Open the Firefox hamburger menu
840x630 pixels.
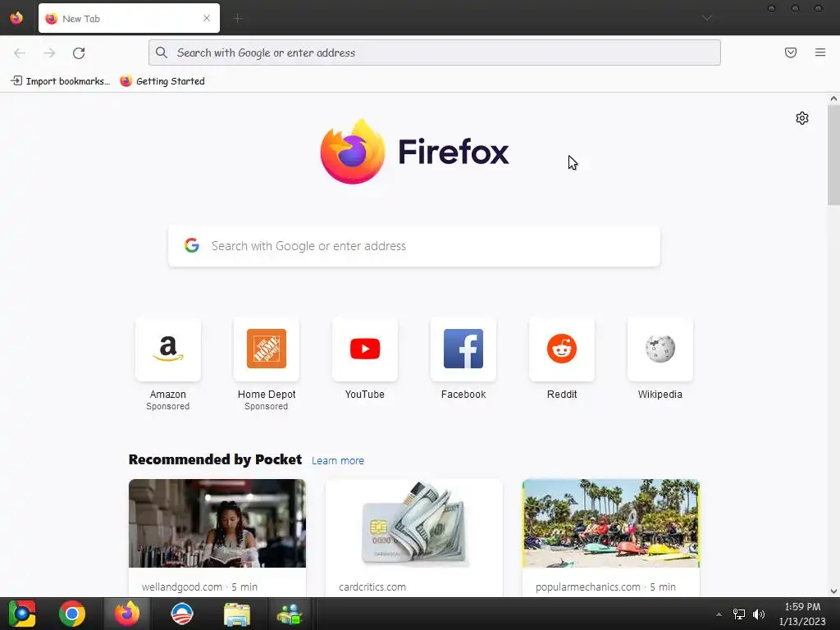[x=820, y=52]
